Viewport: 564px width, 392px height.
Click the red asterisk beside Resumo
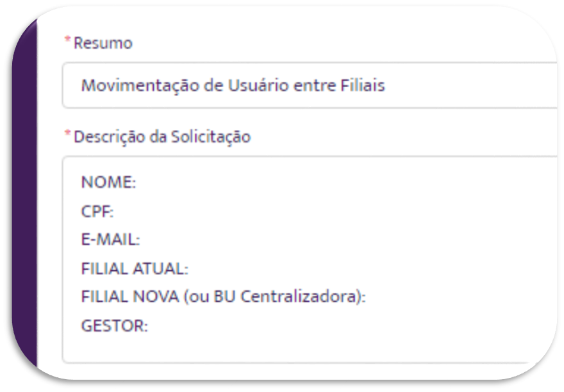(x=67, y=40)
